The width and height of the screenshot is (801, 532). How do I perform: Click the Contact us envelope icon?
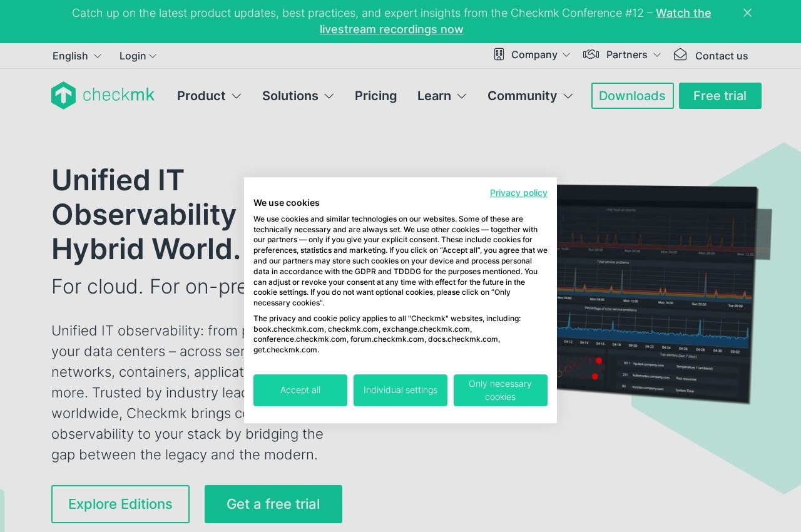[x=680, y=54]
